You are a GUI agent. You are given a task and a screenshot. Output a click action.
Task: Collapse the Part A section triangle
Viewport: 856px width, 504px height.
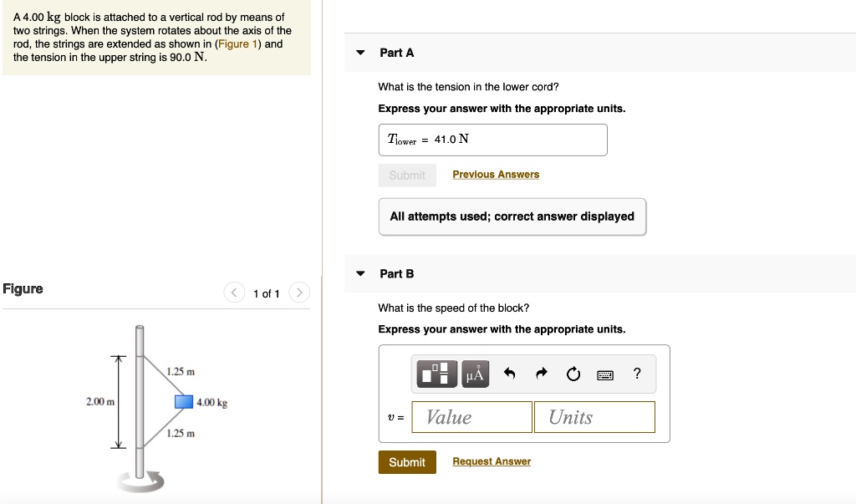tap(360, 53)
